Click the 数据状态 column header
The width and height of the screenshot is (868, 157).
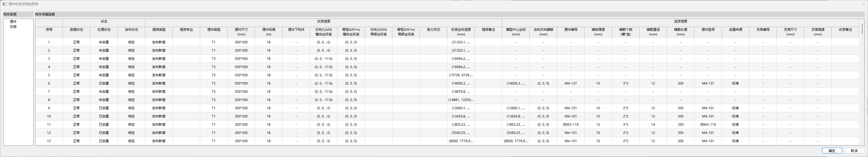click(x=77, y=30)
